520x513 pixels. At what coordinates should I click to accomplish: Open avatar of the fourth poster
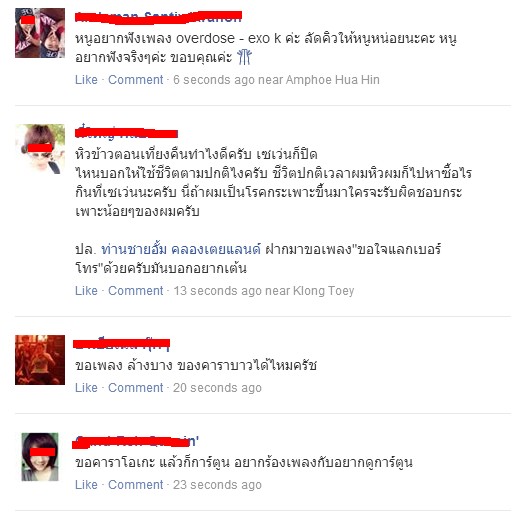[x=40, y=457]
